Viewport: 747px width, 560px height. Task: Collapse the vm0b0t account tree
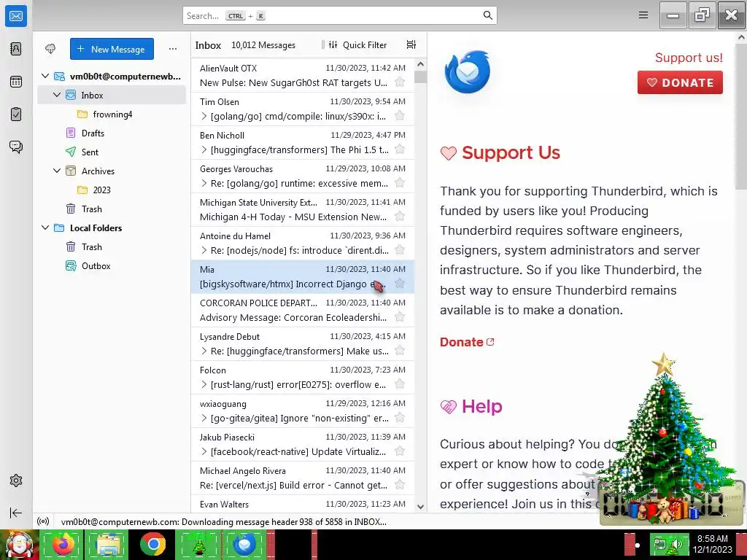click(x=45, y=76)
